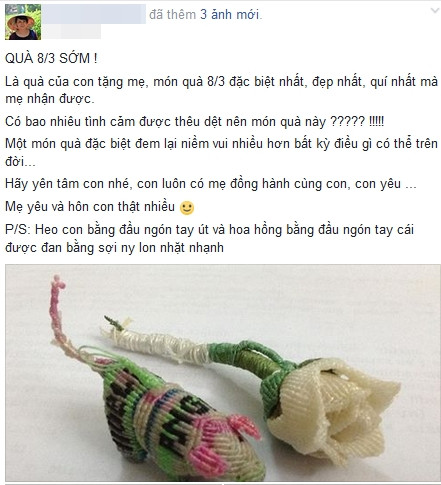Open the attached photo of handmade gifts

click(x=223, y=373)
